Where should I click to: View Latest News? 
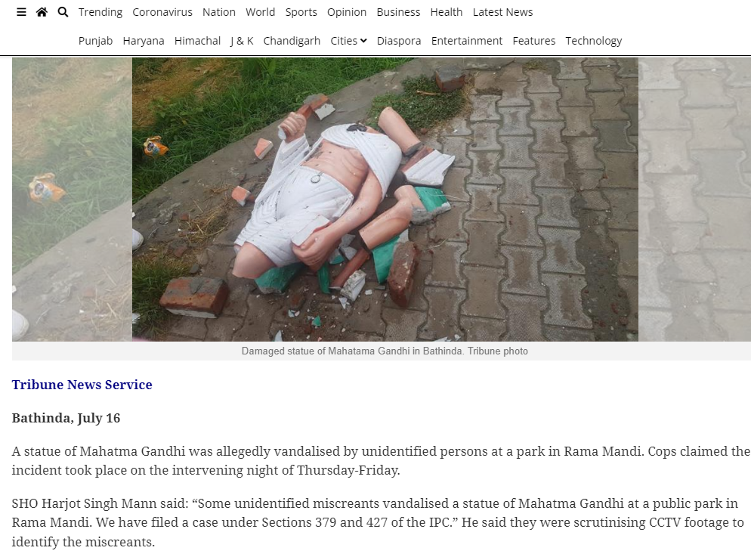coord(503,12)
